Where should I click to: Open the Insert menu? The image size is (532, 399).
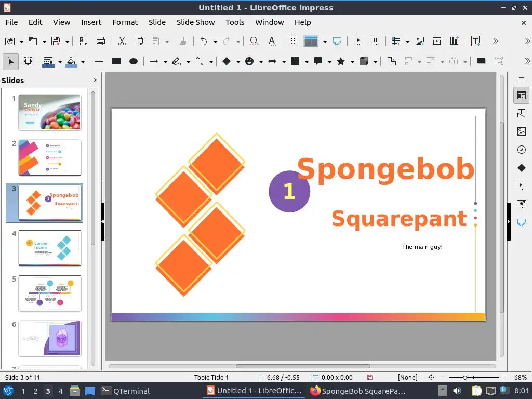[91, 22]
